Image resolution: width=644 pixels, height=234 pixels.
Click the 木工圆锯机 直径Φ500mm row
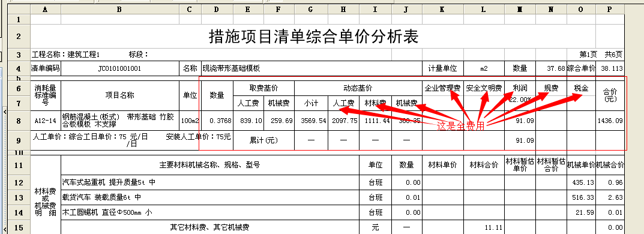[x=210, y=212]
